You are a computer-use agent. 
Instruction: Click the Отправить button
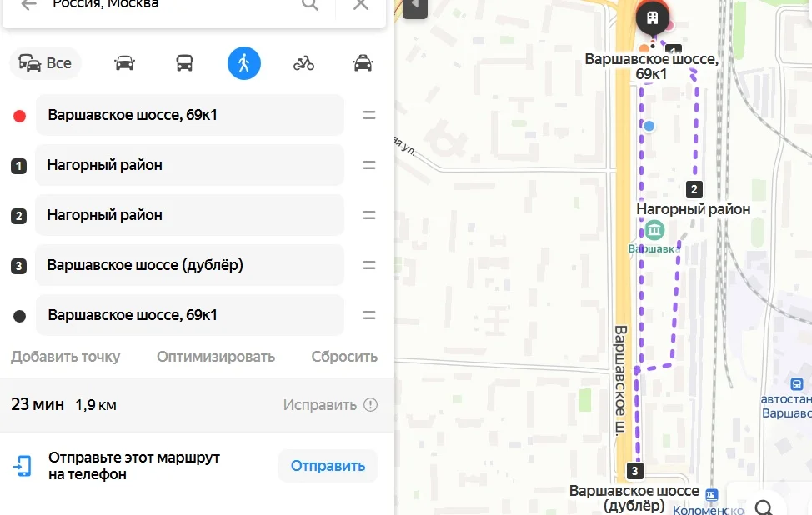click(x=328, y=466)
